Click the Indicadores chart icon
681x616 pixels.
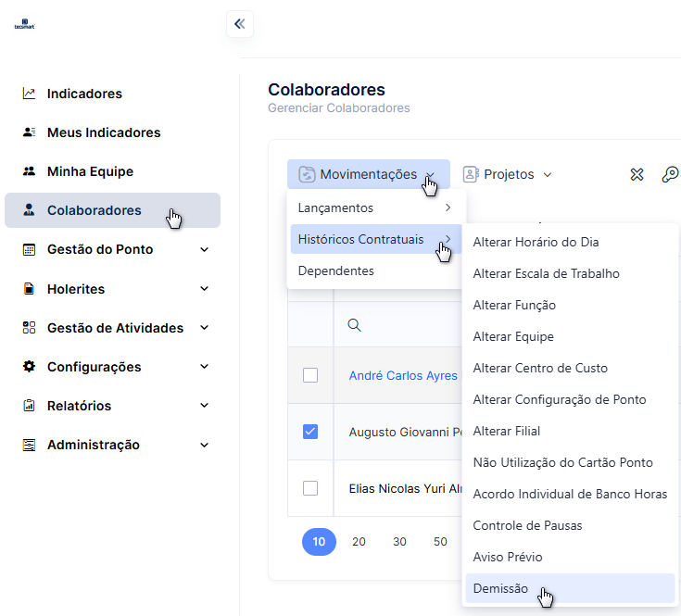(x=29, y=94)
